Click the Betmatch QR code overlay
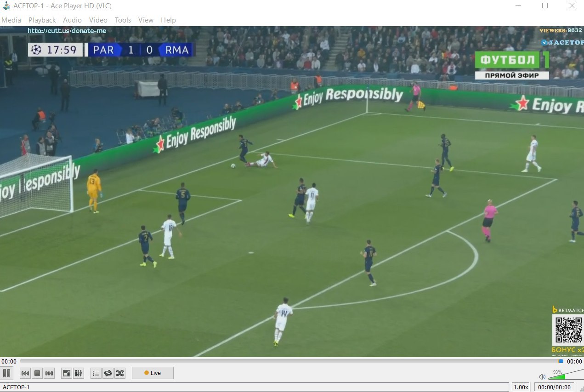This screenshot has height=392, width=584. [568, 330]
